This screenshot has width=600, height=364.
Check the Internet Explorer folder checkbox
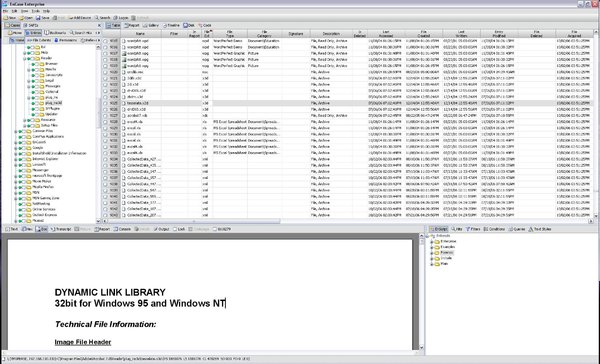click(24, 159)
